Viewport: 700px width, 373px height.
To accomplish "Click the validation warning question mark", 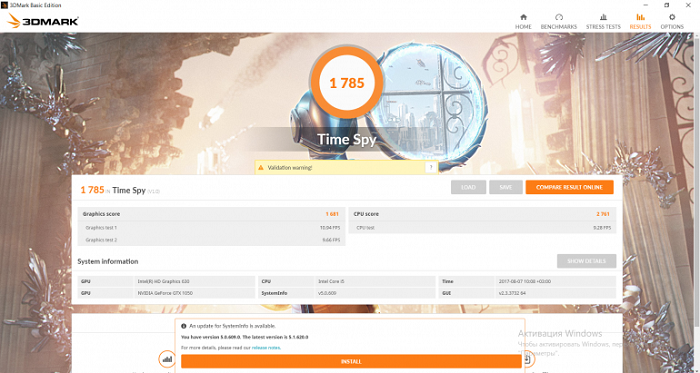I will pyautogui.click(x=431, y=167).
